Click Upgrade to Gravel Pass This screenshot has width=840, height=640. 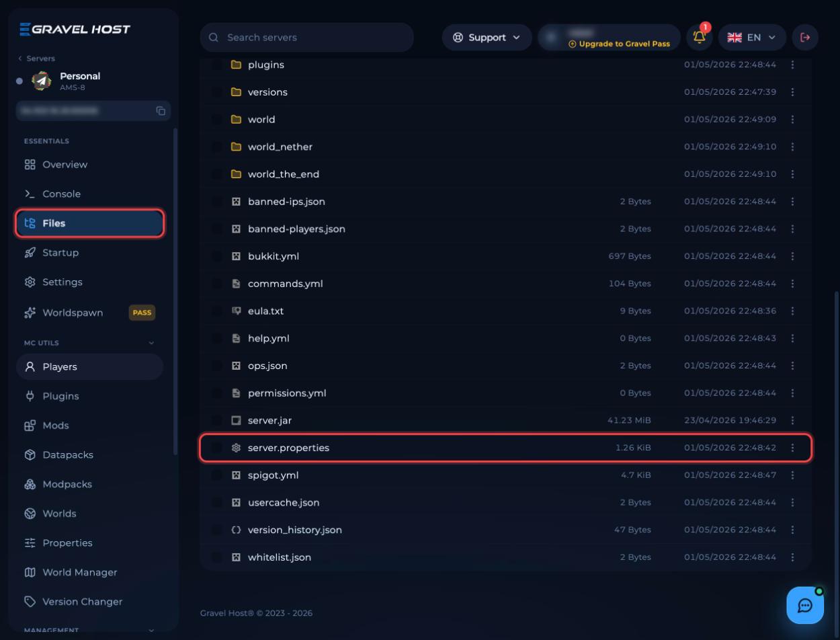[619, 44]
